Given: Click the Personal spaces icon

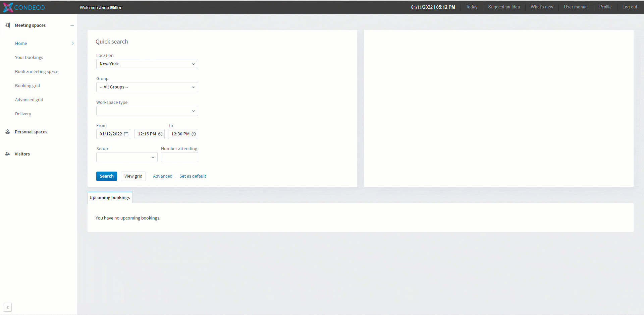Looking at the screenshot, I should 7,132.
